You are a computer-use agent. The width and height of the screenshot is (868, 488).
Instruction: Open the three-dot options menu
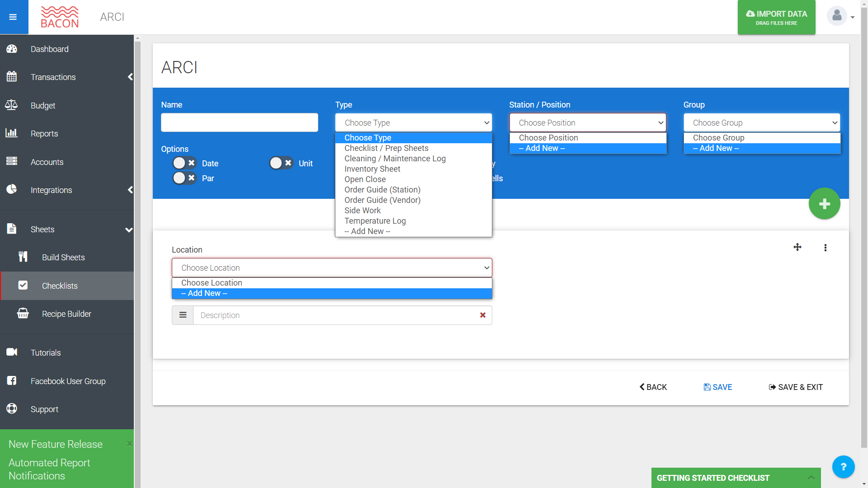pyautogui.click(x=826, y=248)
